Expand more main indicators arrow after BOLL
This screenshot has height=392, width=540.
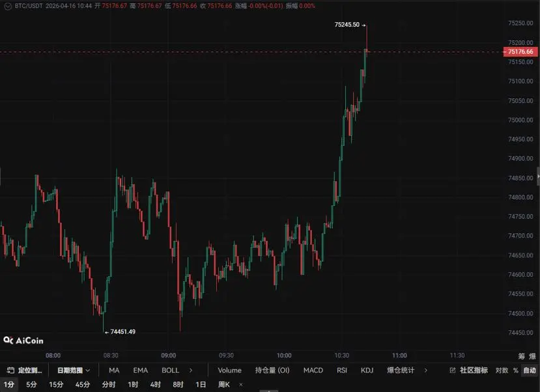tap(191, 371)
